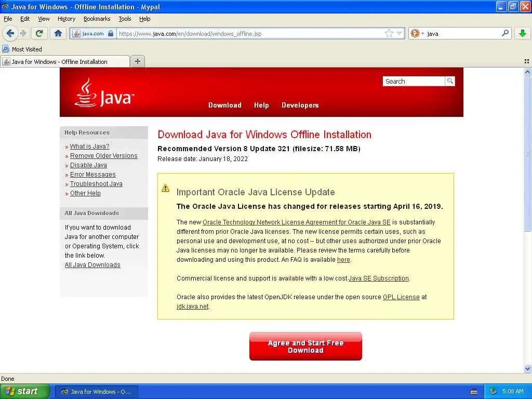Click Agree and Start Free Download button
The image size is (532, 399).
305,346
